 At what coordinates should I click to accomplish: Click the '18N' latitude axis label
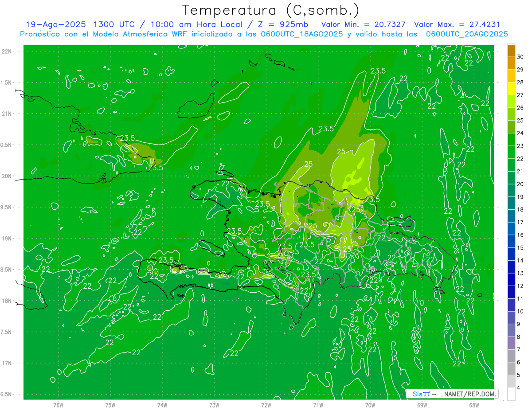point(7,301)
